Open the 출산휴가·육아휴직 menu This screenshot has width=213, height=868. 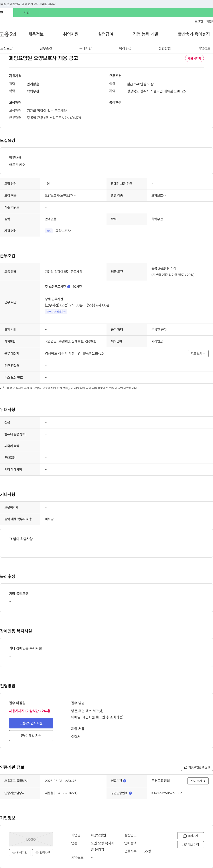(194, 34)
